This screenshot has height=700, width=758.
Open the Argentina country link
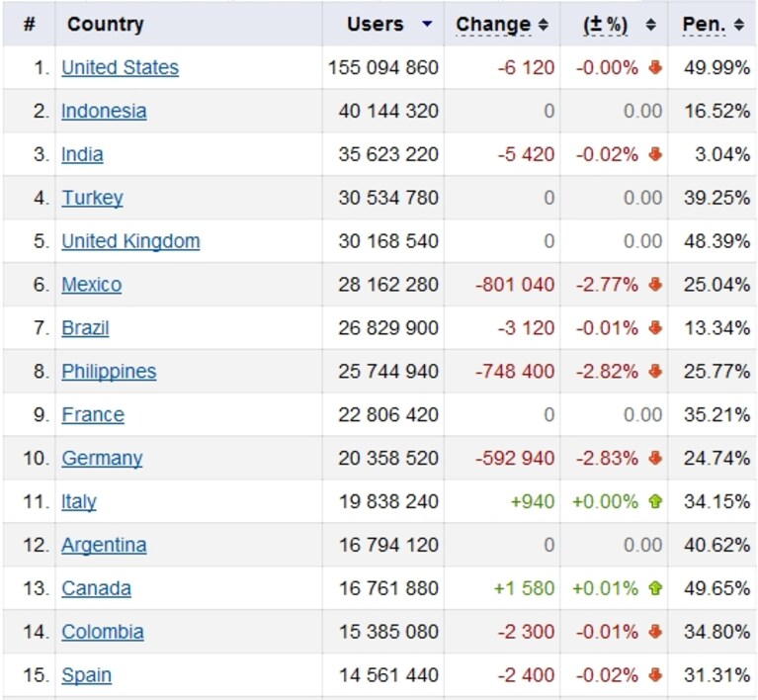click(x=104, y=545)
